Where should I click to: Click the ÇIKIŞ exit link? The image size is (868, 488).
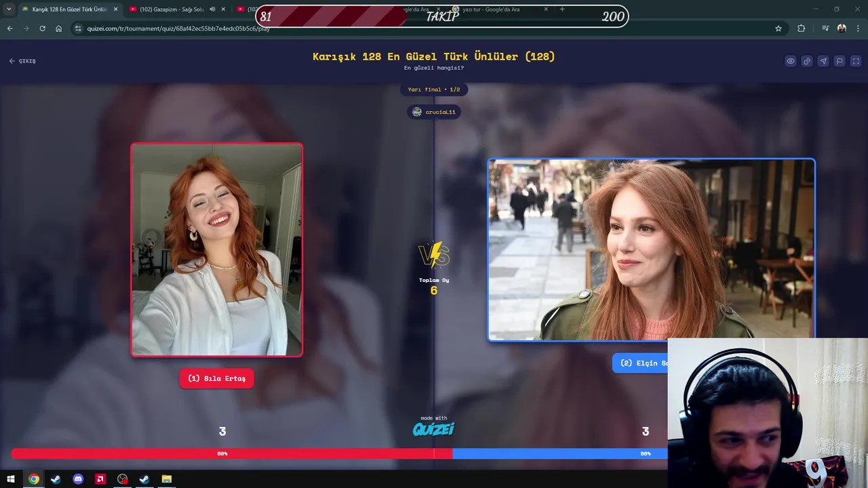(22, 61)
